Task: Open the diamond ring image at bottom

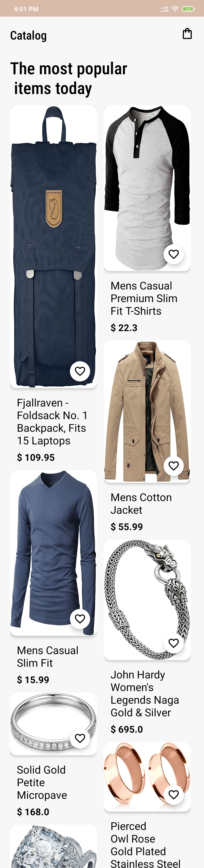Action: (x=53, y=846)
